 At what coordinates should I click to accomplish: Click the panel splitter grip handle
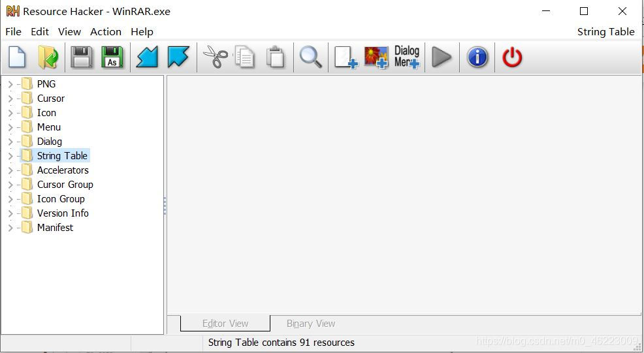click(165, 206)
